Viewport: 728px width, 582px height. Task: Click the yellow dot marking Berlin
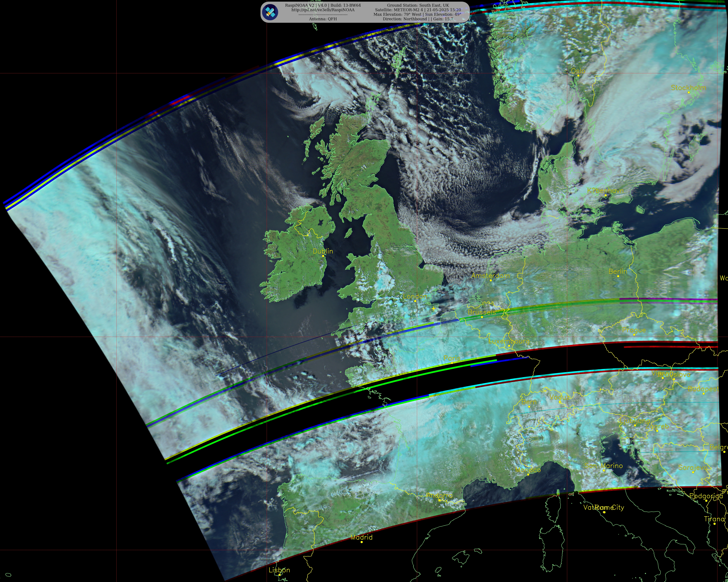(618, 276)
